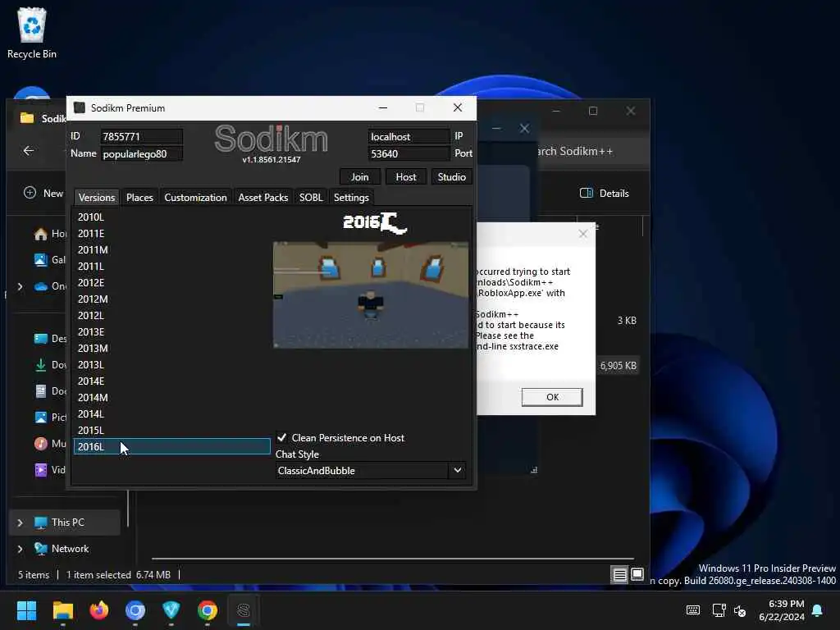The width and height of the screenshot is (840, 630).
Task: Open the Customization tab
Action: point(195,198)
